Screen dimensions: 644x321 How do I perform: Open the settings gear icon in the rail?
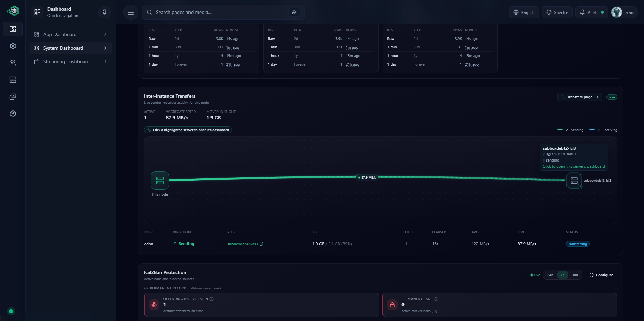13,46
